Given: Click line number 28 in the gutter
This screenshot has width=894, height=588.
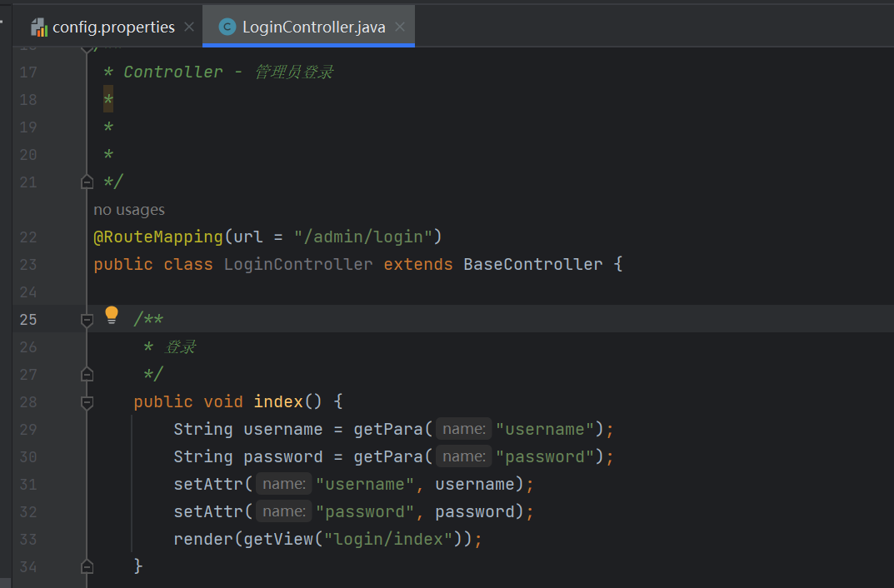Looking at the screenshot, I should pyautogui.click(x=28, y=402).
